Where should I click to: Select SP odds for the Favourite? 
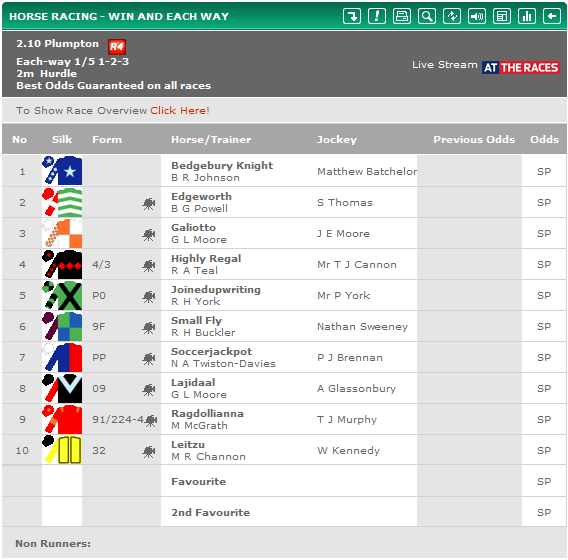(544, 481)
